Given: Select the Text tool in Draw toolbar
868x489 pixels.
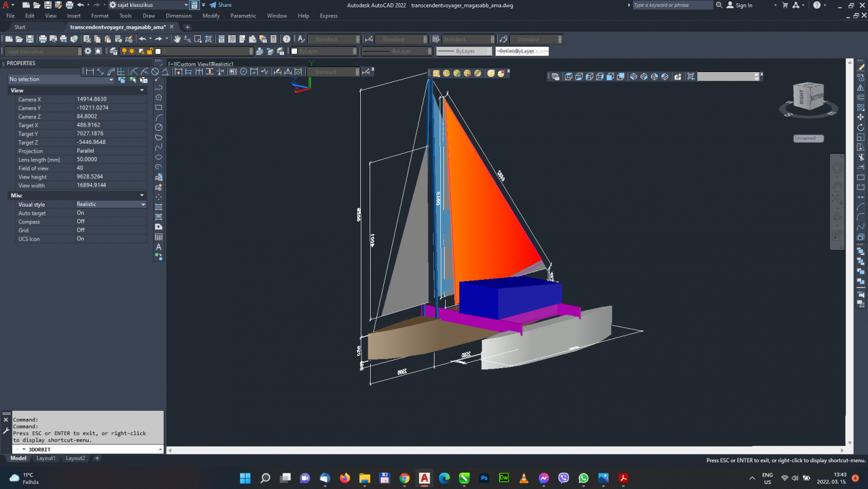Looking at the screenshot, I should pos(159,247).
